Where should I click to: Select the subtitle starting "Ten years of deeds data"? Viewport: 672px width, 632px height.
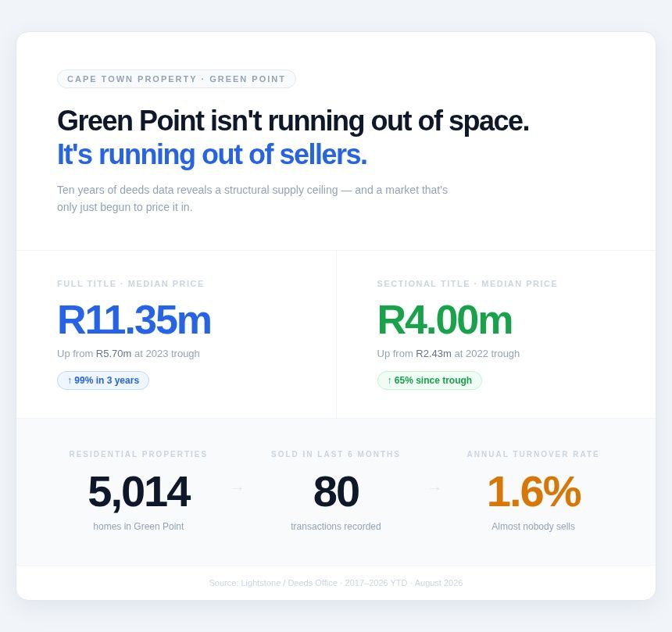click(x=252, y=198)
